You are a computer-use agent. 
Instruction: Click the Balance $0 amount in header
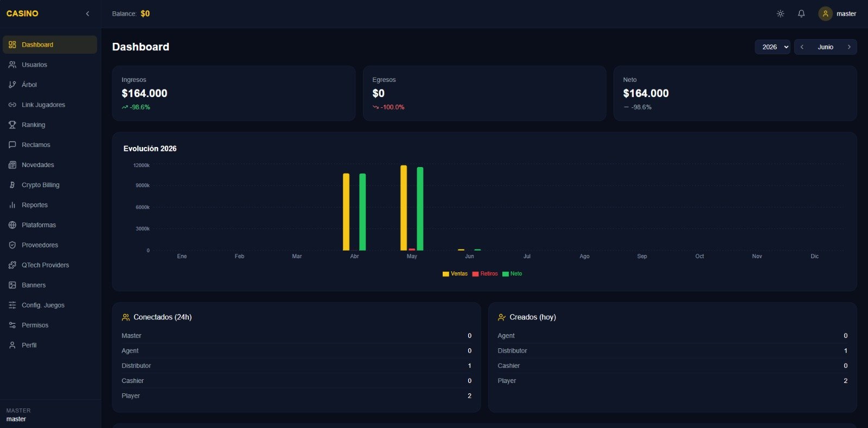(145, 14)
